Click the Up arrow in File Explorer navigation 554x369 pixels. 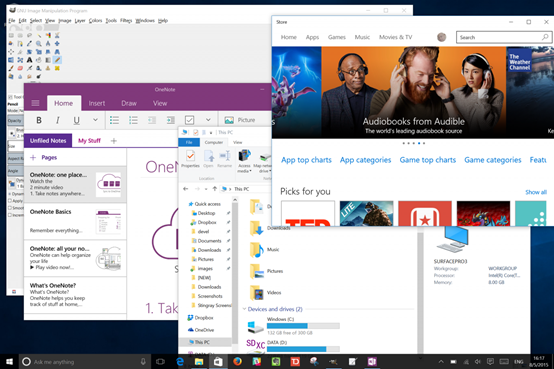[x=214, y=189]
